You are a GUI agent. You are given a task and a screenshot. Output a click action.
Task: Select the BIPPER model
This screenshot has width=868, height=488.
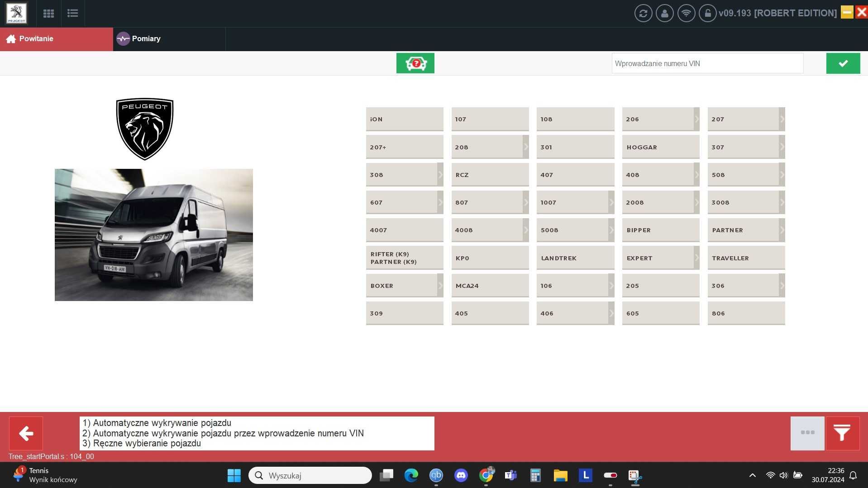click(661, 230)
